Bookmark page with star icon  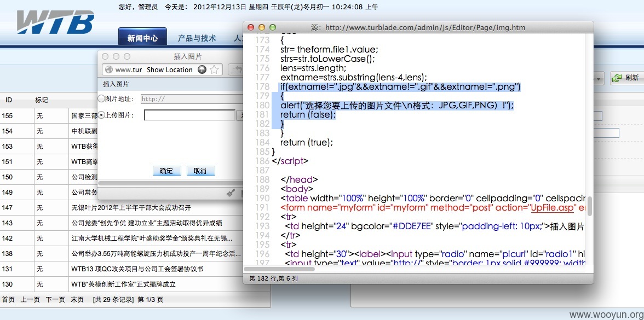[x=214, y=70]
